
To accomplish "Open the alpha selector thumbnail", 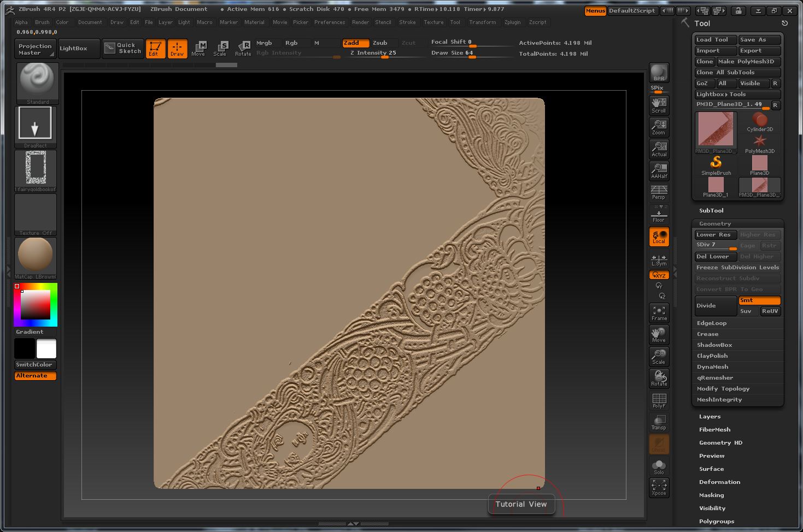I will click(36, 170).
